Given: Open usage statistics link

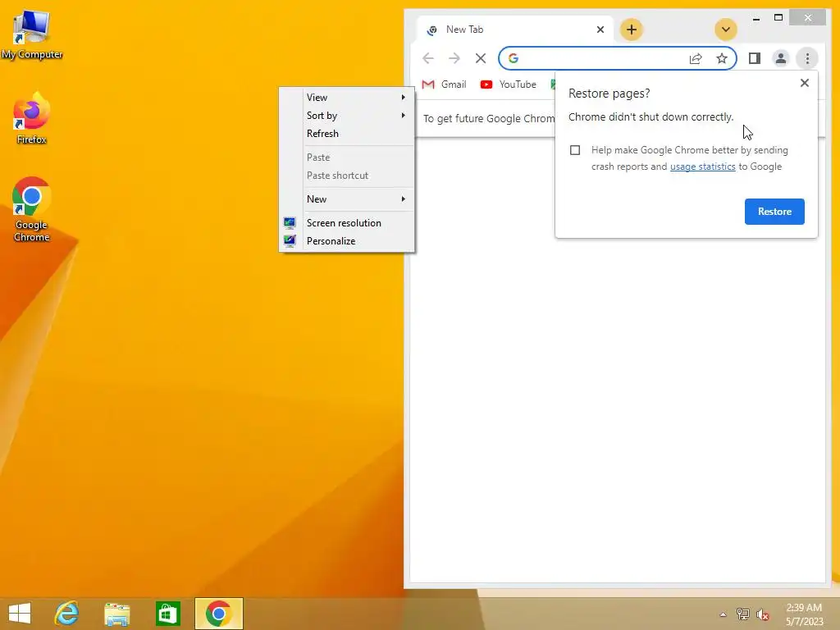Looking at the screenshot, I should [702, 167].
